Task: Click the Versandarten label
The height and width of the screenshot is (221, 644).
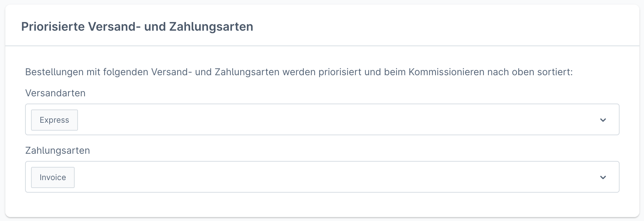Action: (55, 93)
